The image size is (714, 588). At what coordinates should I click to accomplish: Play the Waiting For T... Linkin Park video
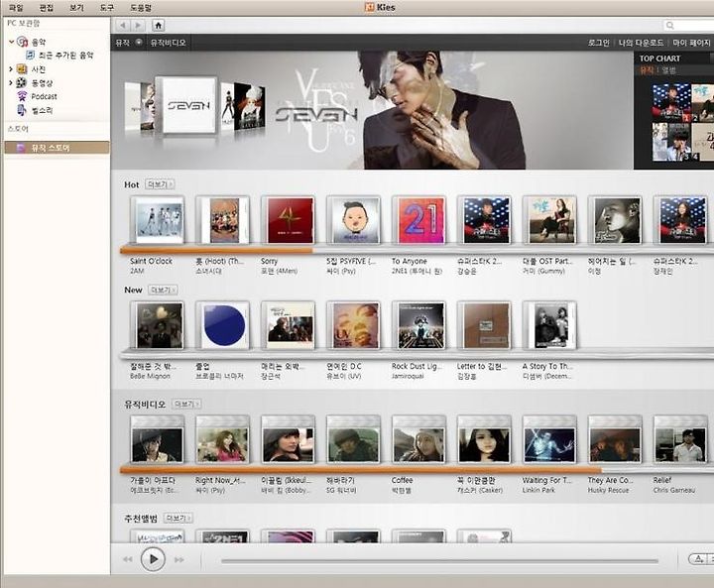point(550,440)
